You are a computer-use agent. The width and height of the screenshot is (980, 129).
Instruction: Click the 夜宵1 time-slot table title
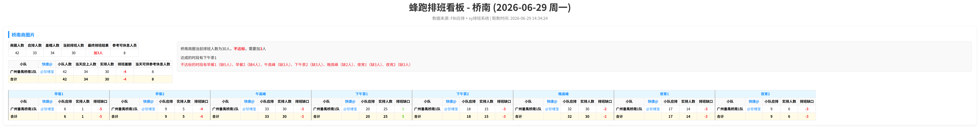click(x=664, y=94)
